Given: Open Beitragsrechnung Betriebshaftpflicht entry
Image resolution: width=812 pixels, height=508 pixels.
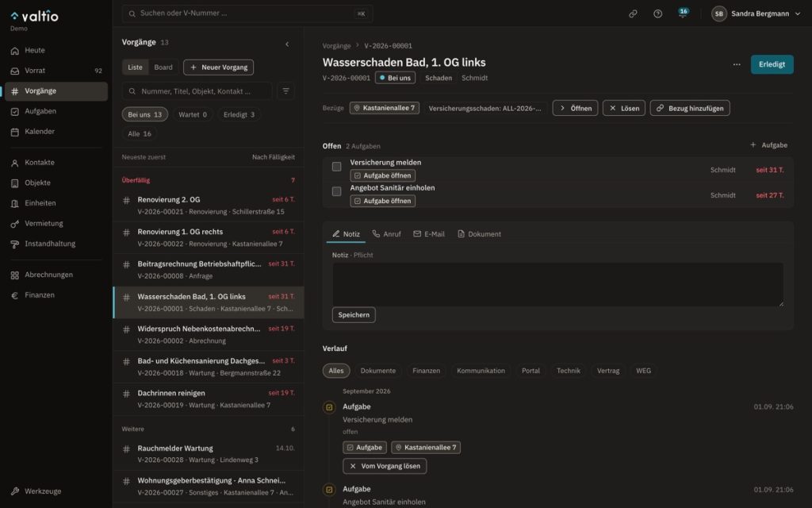Looking at the screenshot, I should (x=209, y=270).
